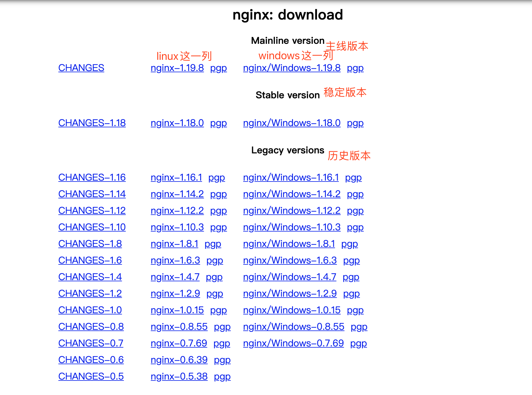Open CHANGES-1.4 changelog
The width and height of the screenshot is (532, 395).
(x=90, y=277)
